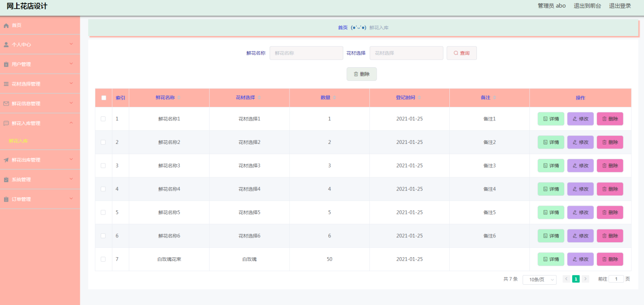Sort table by 登记时间 column sort arrows

point(419,97)
